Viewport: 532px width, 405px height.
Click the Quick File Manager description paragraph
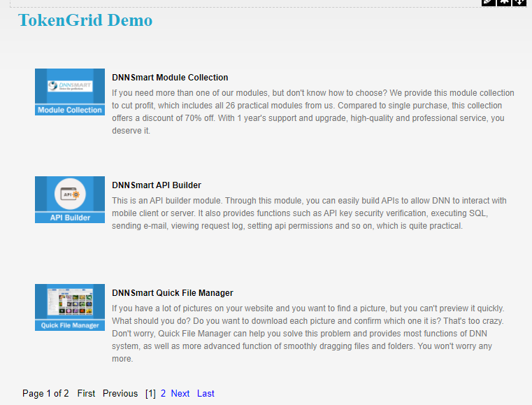308,334
